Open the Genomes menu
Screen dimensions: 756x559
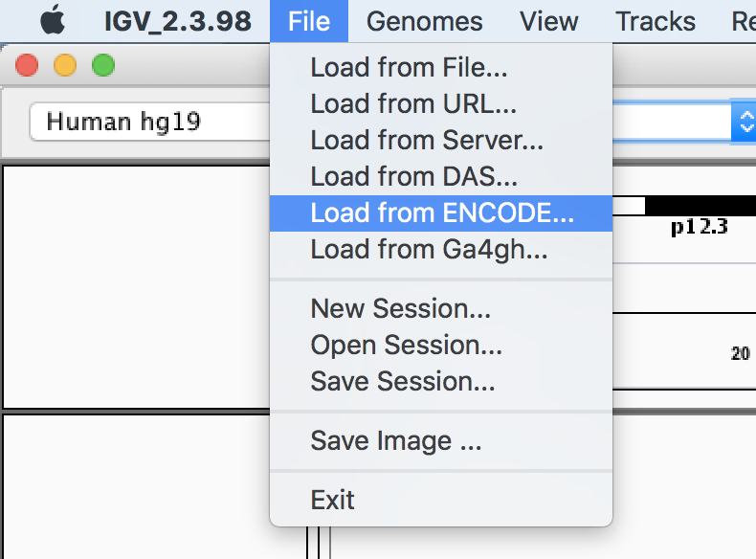424,21
